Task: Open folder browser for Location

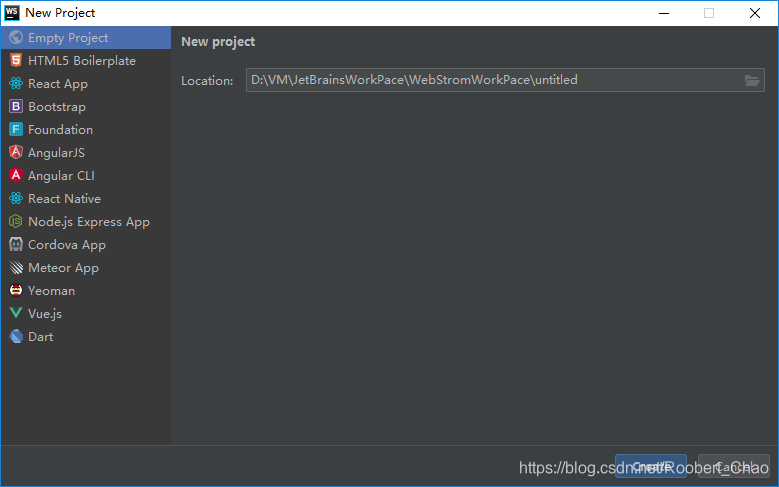Action: tap(752, 81)
